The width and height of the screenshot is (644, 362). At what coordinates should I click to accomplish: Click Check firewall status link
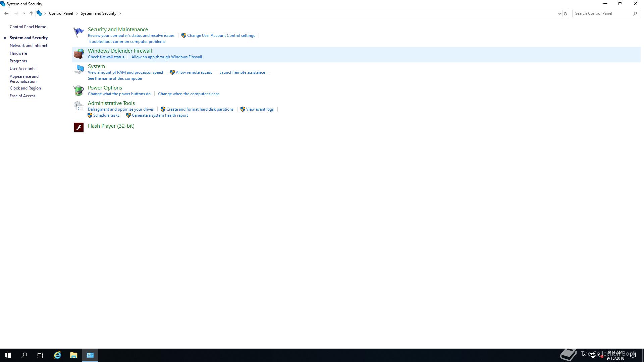coord(106,57)
